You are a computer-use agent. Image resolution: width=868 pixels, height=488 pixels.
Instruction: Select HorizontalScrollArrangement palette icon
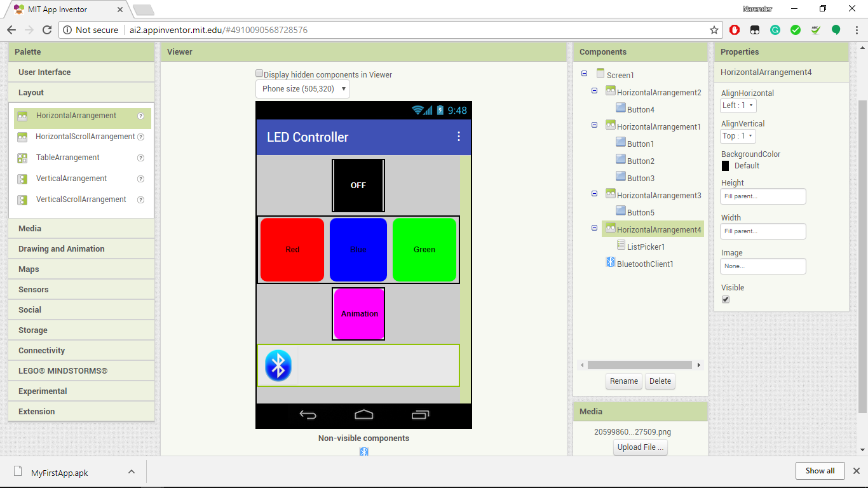[22, 137]
